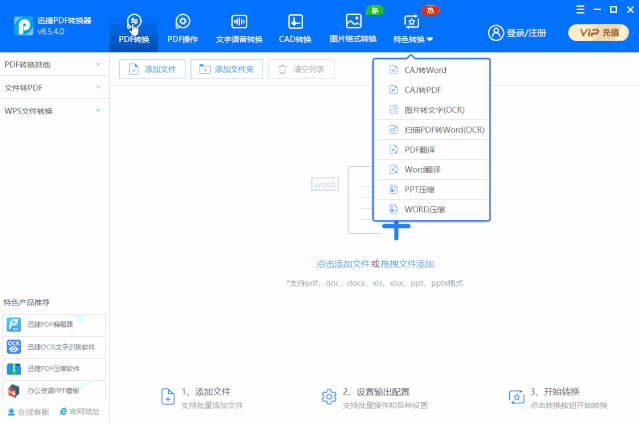The image size is (639, 423).
Task: Click the PPT压缩 icon
Action: 393,189
